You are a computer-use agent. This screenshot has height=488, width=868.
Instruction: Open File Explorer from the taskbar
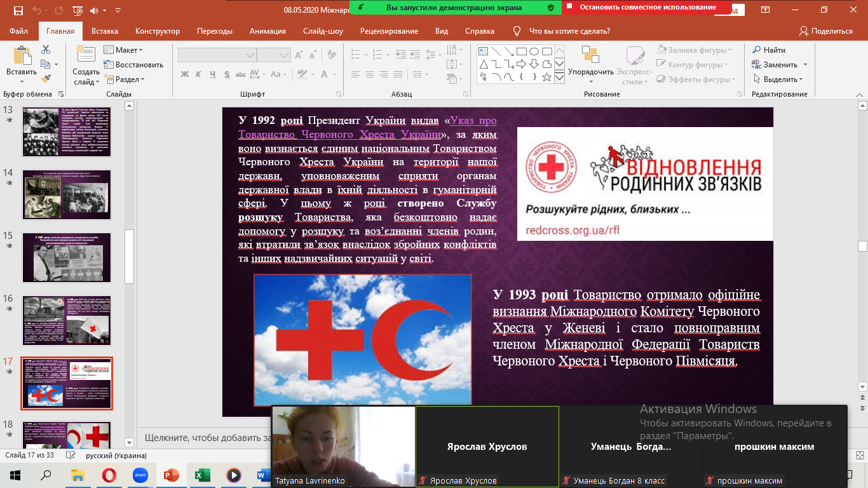(78, 475)
